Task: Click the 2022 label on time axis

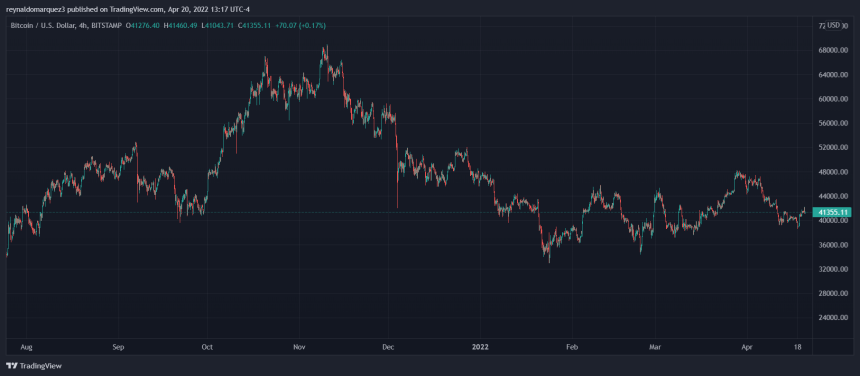Action: click(x=480, y=347)
